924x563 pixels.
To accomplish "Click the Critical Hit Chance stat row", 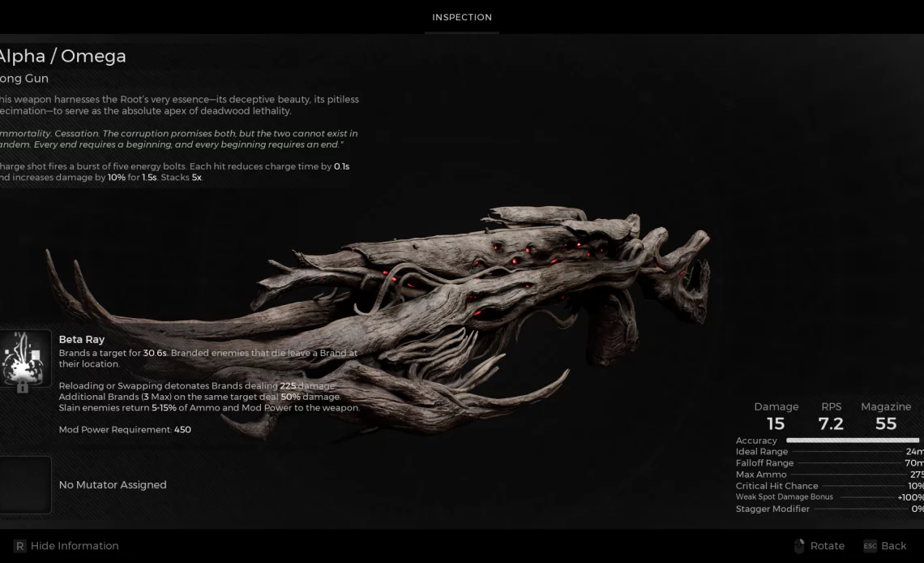I will pos(828,486).
